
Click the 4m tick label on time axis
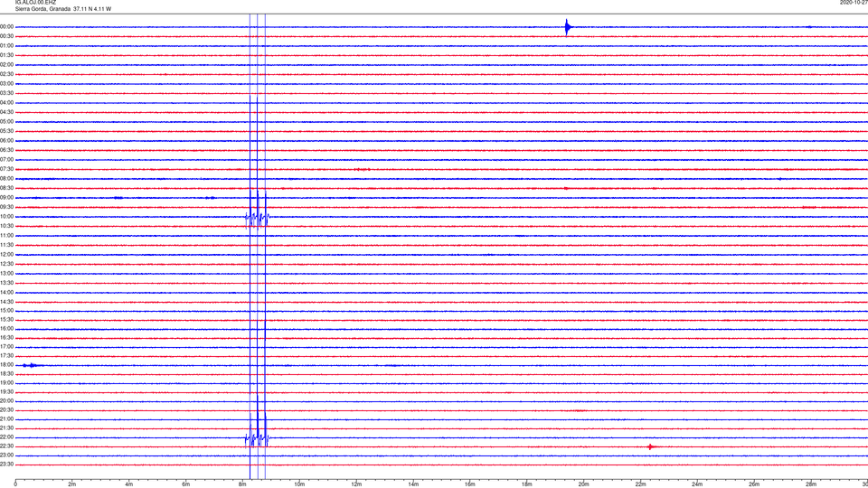click(x=129, y=484)
